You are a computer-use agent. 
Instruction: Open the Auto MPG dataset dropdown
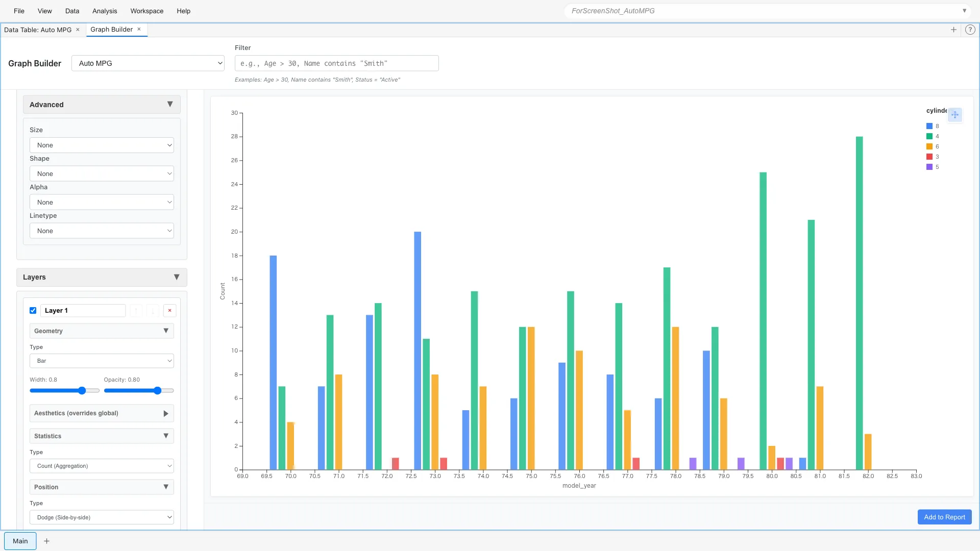click(148, 63)
